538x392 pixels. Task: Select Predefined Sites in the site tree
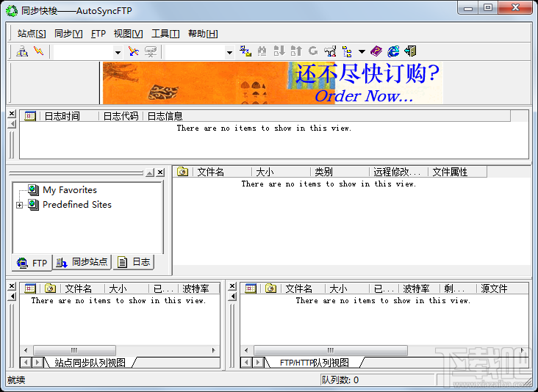click(x=77, y=205)
